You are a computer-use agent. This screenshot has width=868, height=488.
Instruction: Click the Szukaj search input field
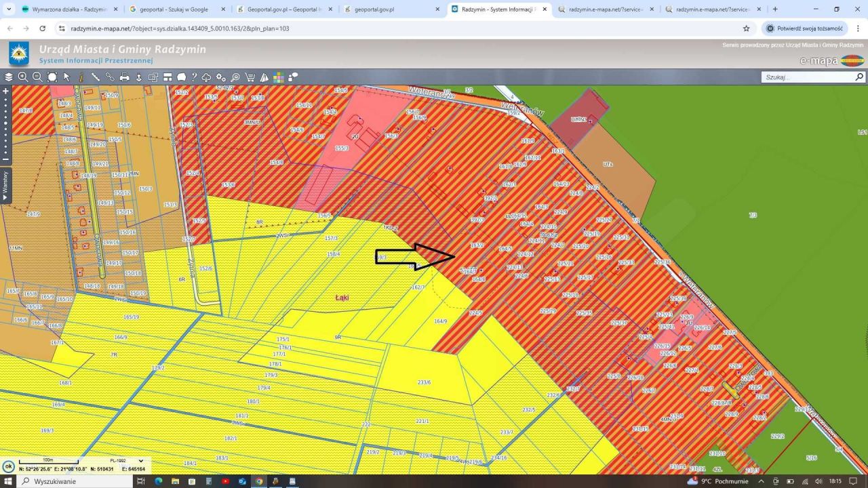point(807,77)
